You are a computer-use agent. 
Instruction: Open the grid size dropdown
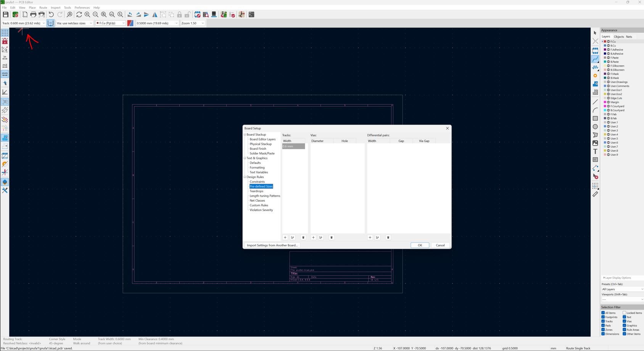157,23
